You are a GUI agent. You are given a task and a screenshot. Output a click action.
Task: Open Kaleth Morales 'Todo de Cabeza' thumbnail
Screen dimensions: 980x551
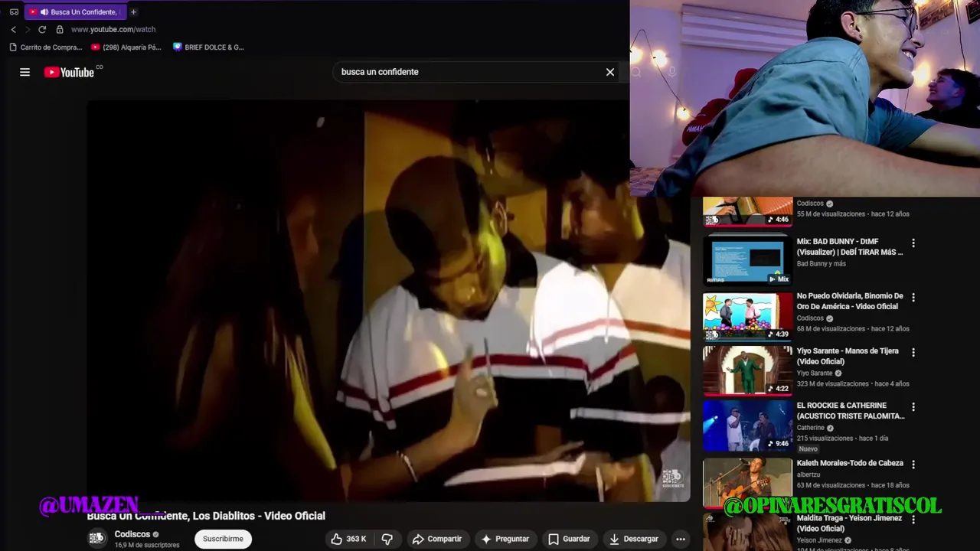[747, 482]
